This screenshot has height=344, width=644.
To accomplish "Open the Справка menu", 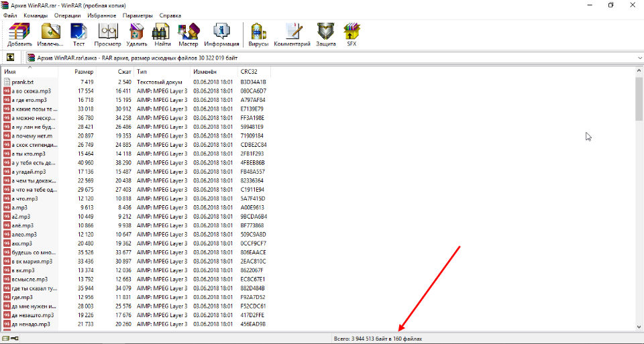I will (170, 15).
